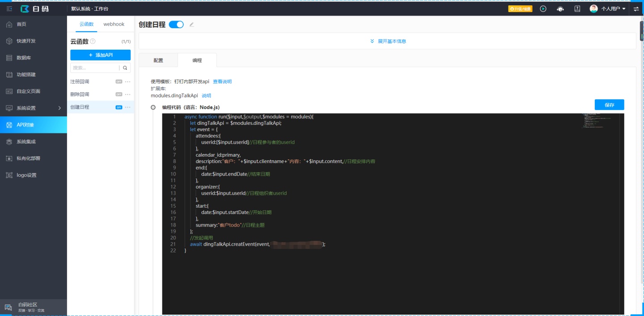This screenshot has height=316, width=644.
Task: Click the home icon beside 首页
Action: (x=9, y=24)
